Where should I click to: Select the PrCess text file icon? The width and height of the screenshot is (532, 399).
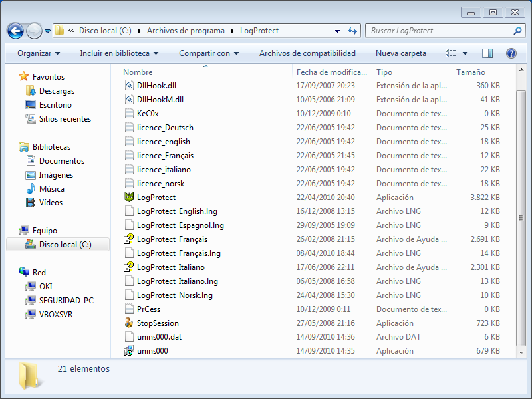click(129, 309)
